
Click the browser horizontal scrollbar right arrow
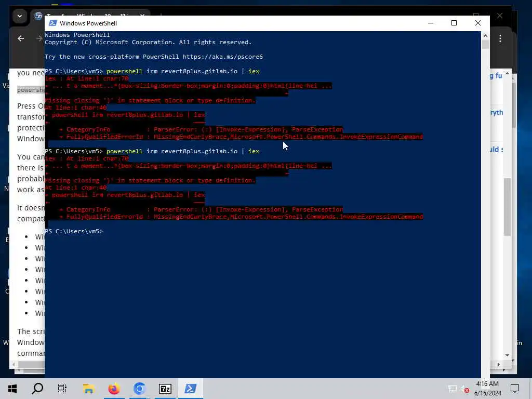pos(499,364)
